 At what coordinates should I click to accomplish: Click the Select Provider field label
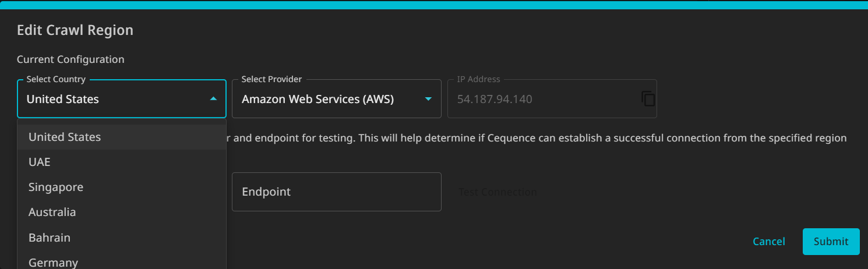tap(271, 79)
